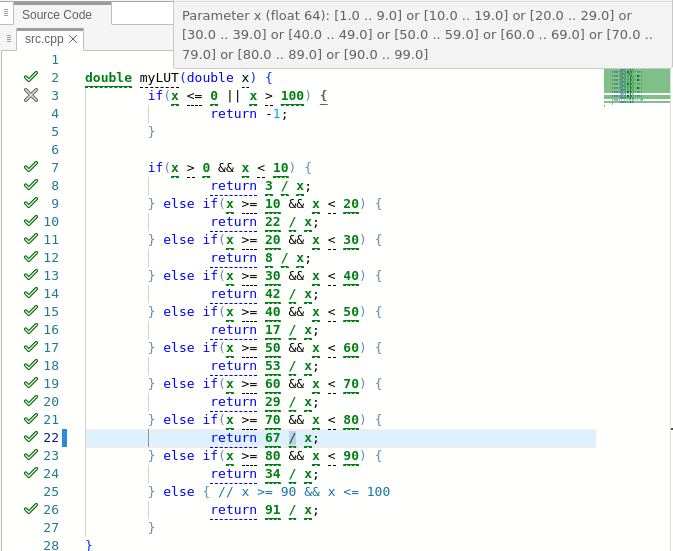Click green check mark on line 14
Image resolution: width=673 pixels, height=551 pixels.
click(x=31, y=293)
